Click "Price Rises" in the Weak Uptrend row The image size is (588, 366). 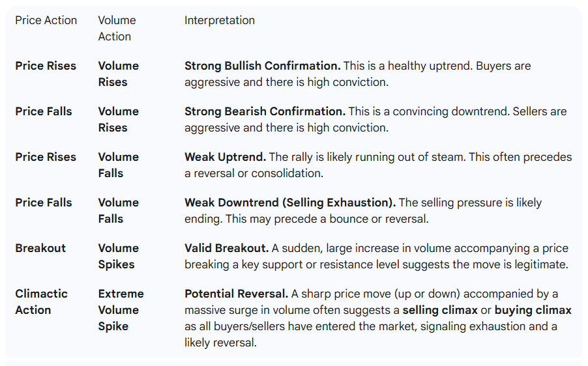[46, 157]
